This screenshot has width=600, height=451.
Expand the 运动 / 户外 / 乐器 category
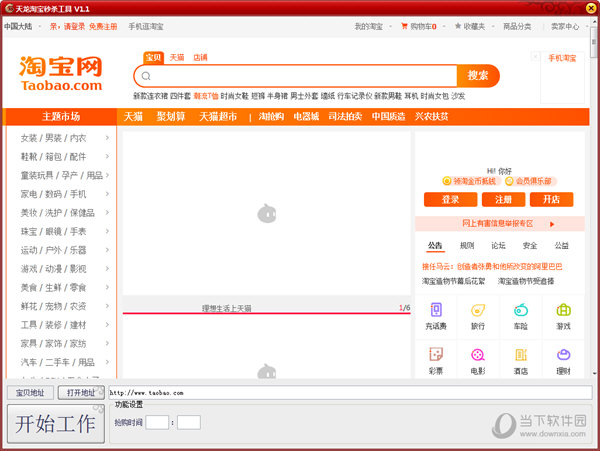click(x=107, y=250)
